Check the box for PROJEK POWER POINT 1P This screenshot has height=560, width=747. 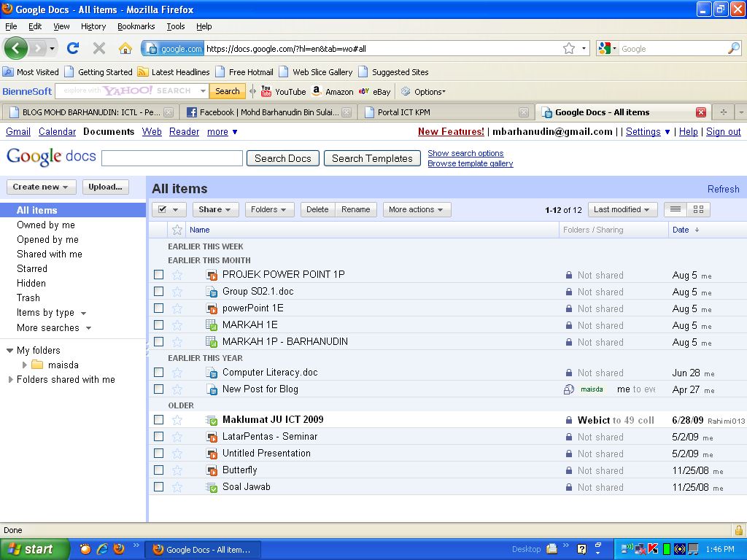158,275
